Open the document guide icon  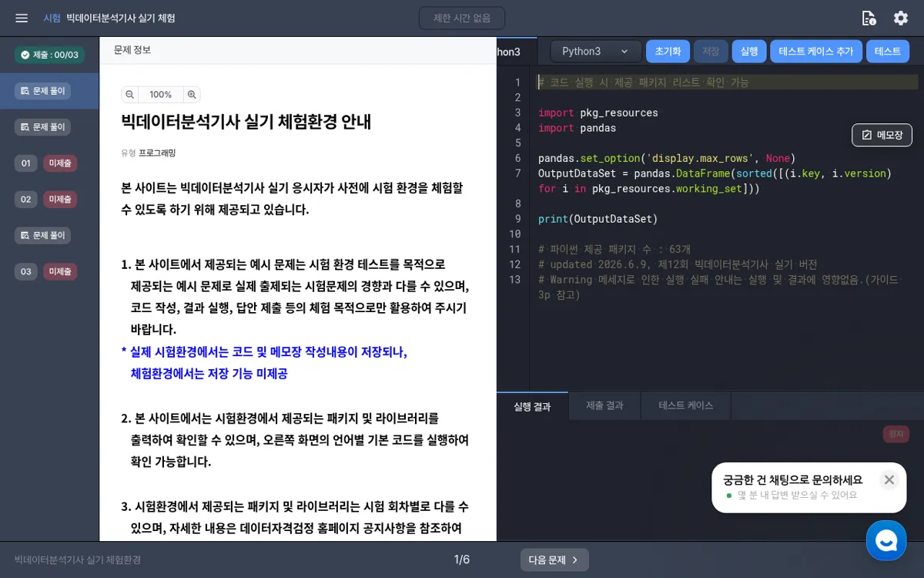869,18
